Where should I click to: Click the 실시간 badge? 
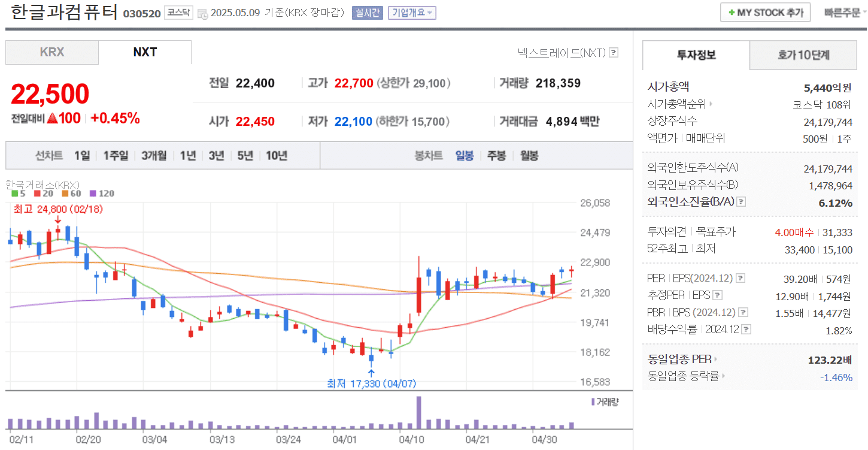[x=367, y=13]
